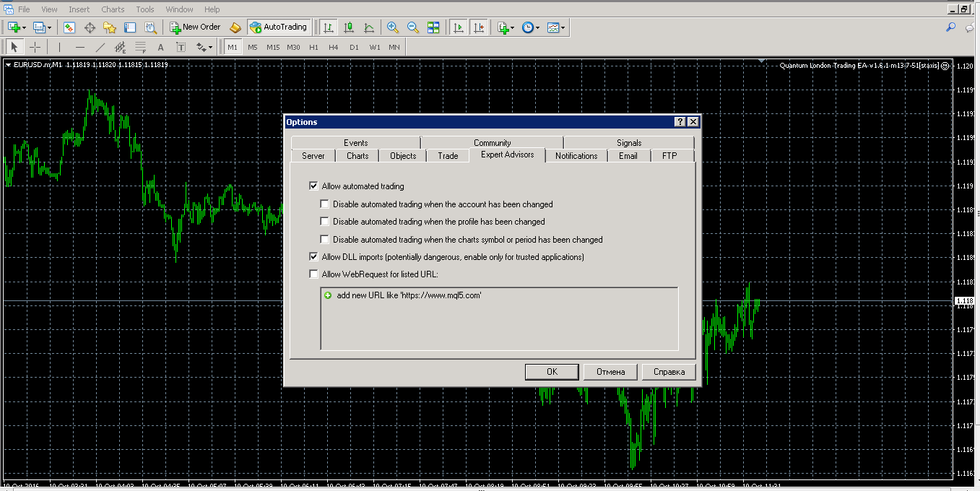Toggle the Data Window crosshair-circle icon
Viewport: 980px width, 491px height.
click(x=90, y=27)
